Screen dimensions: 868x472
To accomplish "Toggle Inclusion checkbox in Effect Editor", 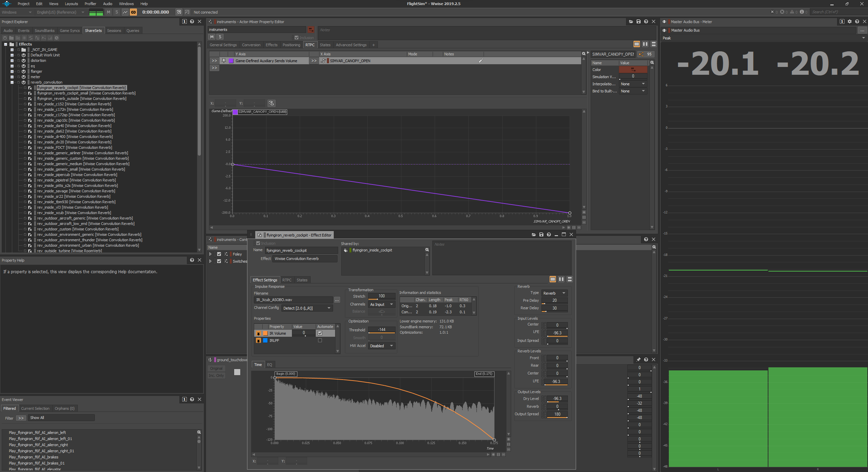I will [x=258, y=243].
